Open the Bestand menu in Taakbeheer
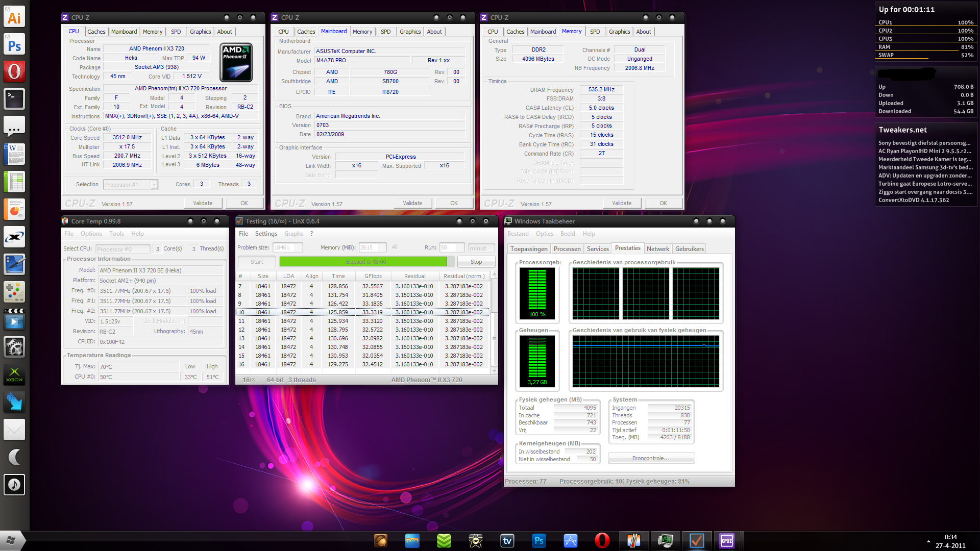Screen dimensions: 980x551 click(x=518, y=234)
